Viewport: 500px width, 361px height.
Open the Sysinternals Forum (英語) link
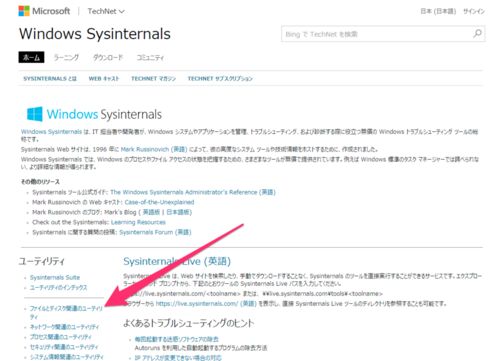pos(155,232)
